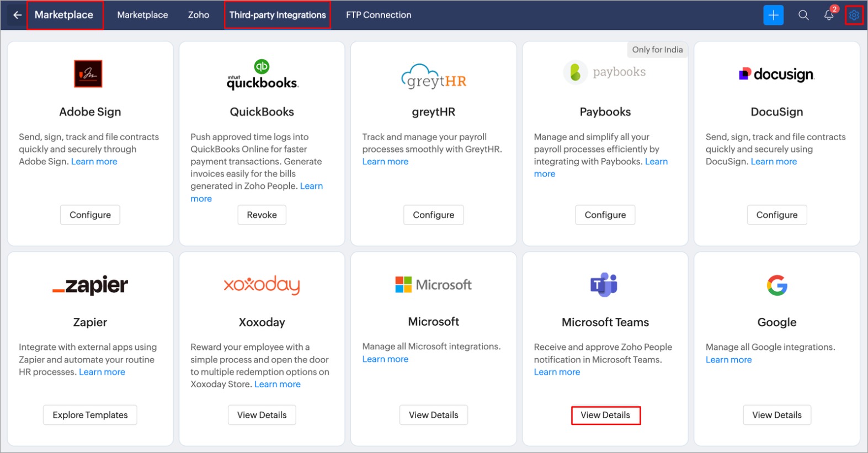Click the greytHR card title
The width and height of the screenshot is (868, 453).
tap(434, 112)
